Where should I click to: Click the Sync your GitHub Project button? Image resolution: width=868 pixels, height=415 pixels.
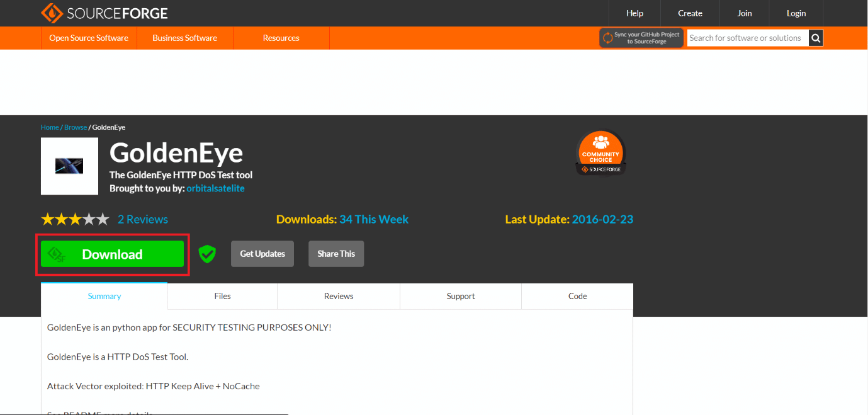(641, 38)
